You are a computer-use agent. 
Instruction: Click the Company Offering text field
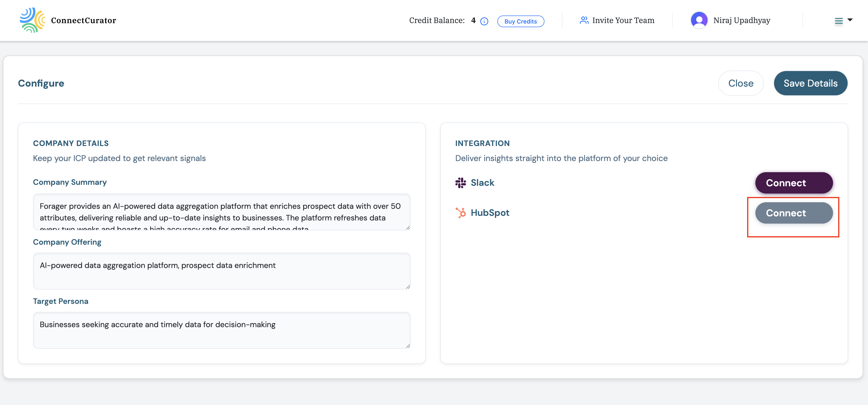coord(221,271)
